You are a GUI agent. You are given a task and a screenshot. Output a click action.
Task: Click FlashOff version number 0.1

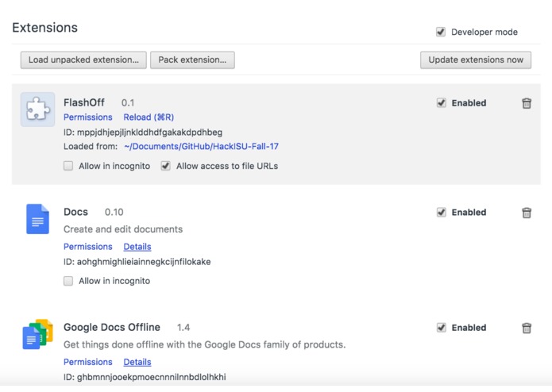[x=128, y=102]
